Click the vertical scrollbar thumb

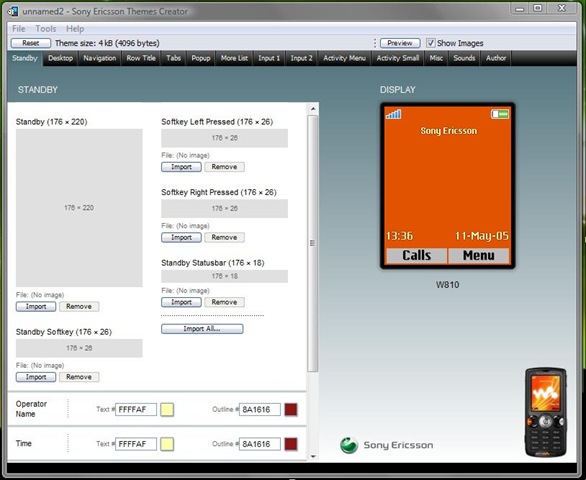[x=313, y=243]
